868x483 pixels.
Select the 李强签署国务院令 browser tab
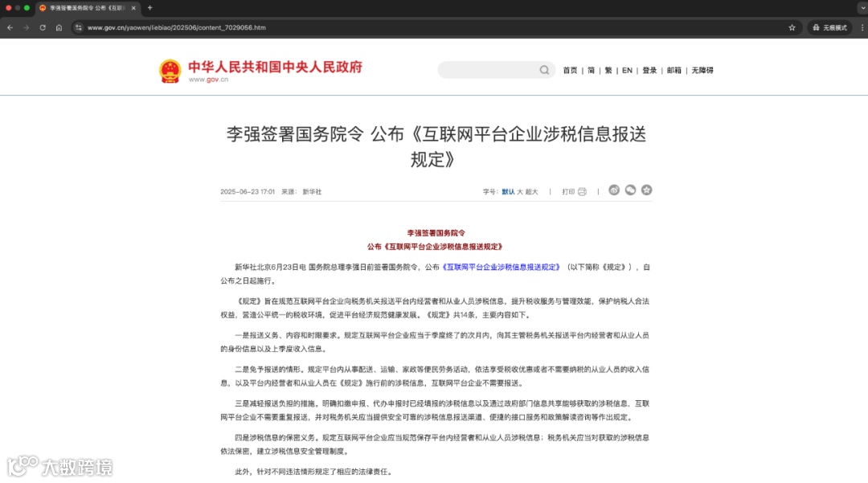(x=88, y=8)
